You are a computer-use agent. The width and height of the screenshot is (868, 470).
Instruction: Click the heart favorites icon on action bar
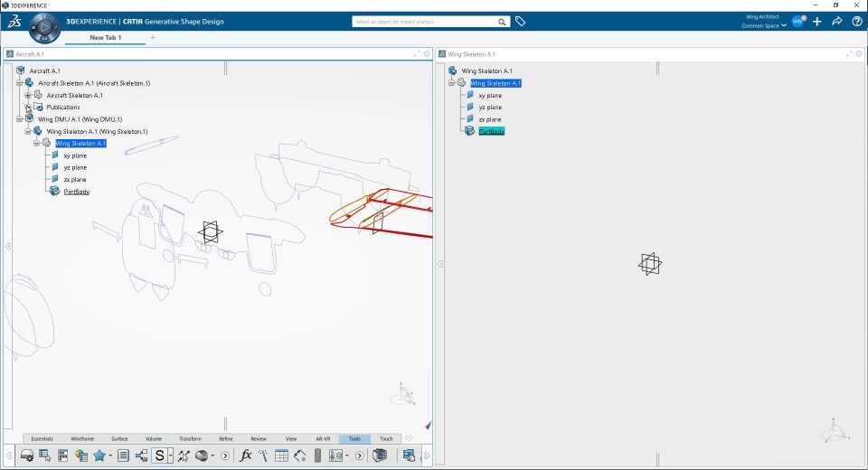[x=409, y=438]
